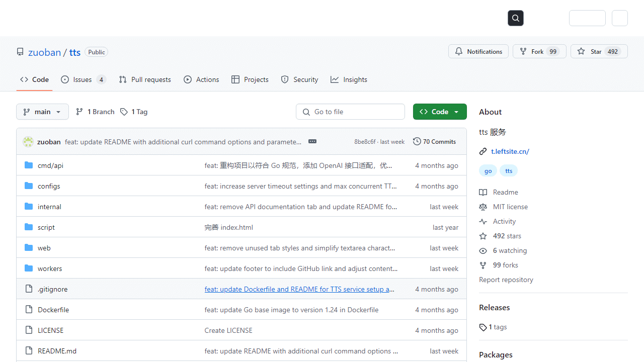Open the 70 Commits history link
This screenshot has width=644, height=362.
tap(435, 141)
